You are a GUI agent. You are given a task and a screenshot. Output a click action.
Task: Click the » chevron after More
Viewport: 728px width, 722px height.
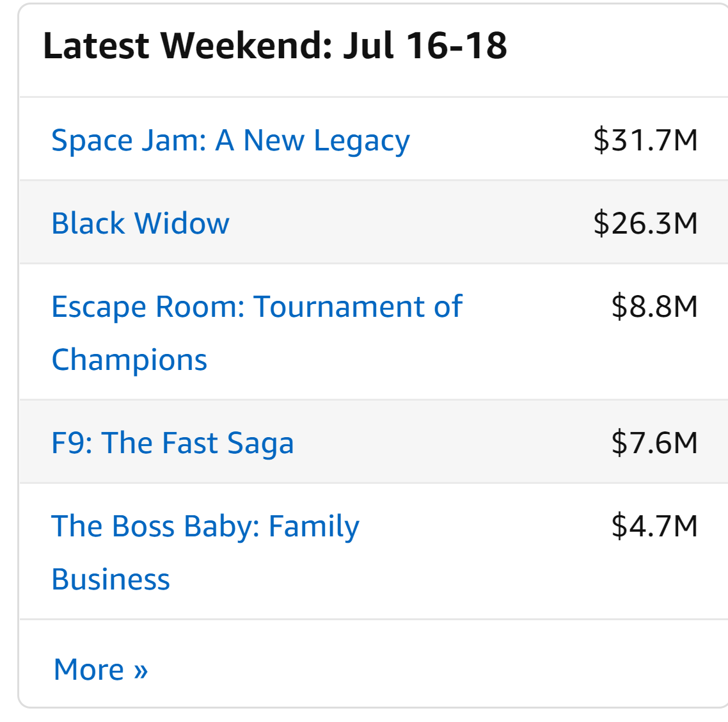(x=141, y=670)
